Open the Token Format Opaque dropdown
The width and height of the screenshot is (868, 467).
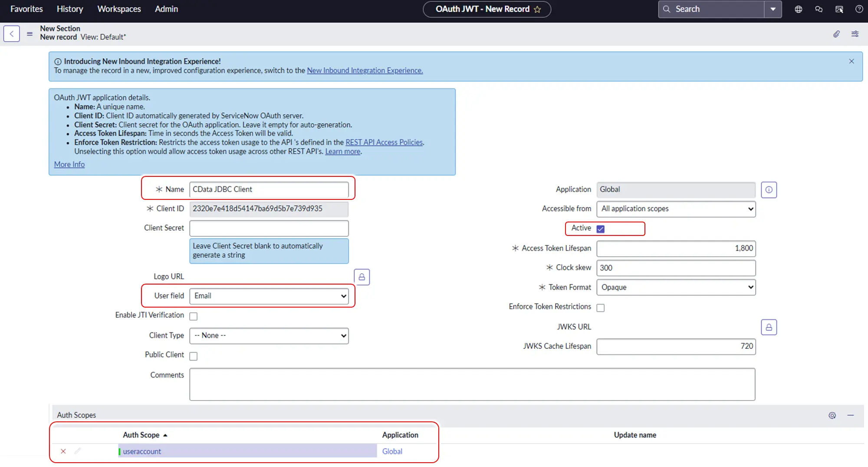[676, 288]
